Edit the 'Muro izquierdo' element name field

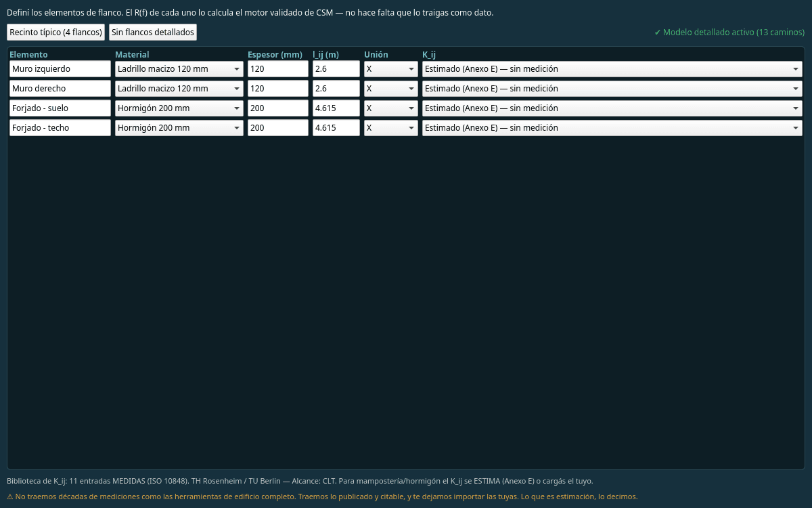tap(60, 68)
